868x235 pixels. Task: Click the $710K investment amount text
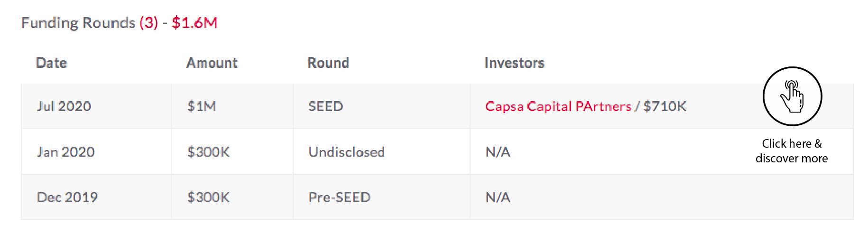[x=665, y=106]
